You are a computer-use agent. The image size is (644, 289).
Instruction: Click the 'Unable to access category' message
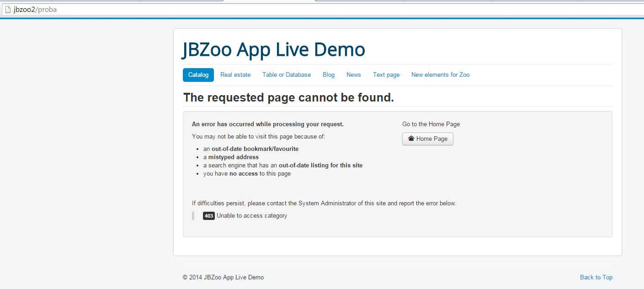pos(252,216)
